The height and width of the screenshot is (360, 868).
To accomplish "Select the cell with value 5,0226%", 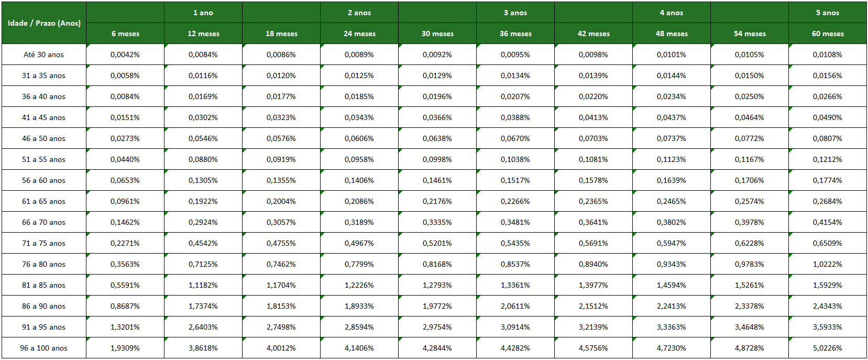I will pos(828,348).
